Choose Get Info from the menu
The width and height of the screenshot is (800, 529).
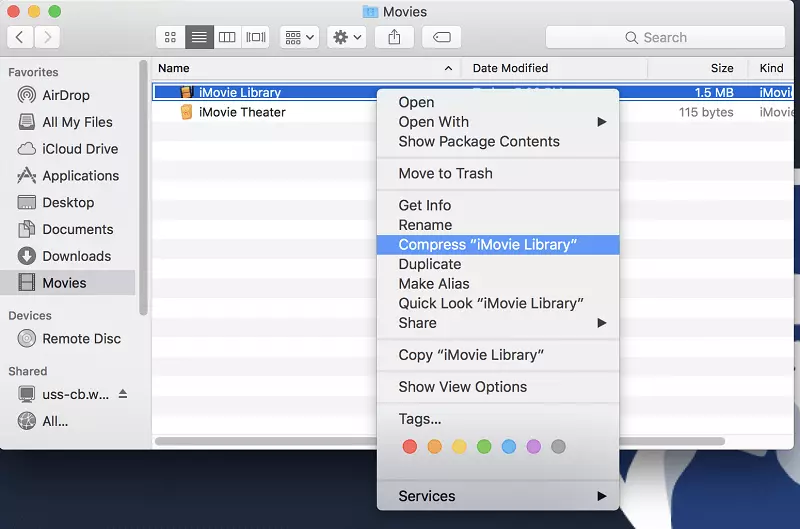click(497, 205)
